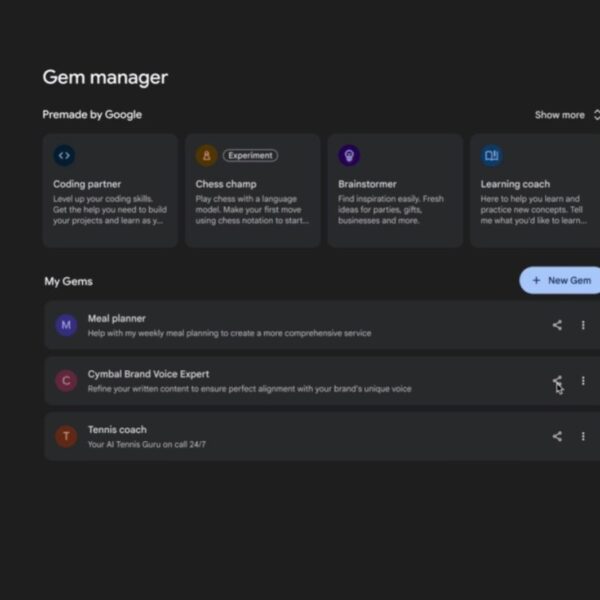Click the Learning coach book icon
The image size is (600, 600).
[x=491, y=155]
